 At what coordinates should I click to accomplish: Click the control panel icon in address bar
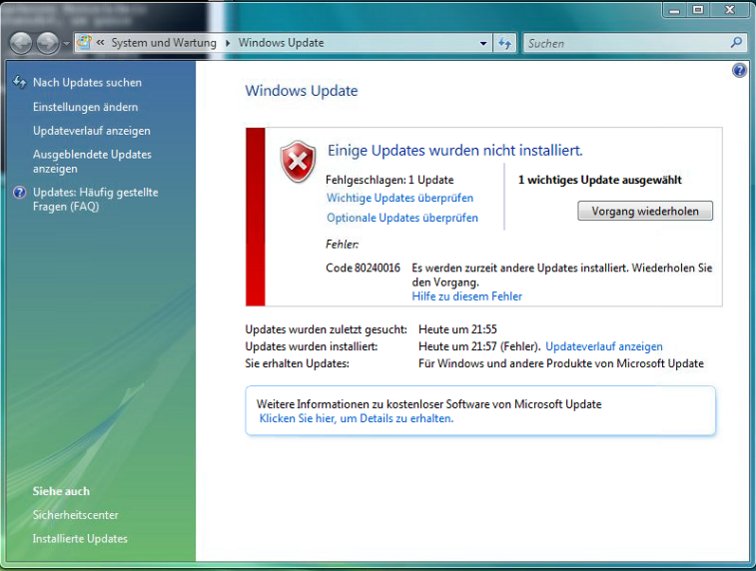pyautogui.click(x=84, y=42)
